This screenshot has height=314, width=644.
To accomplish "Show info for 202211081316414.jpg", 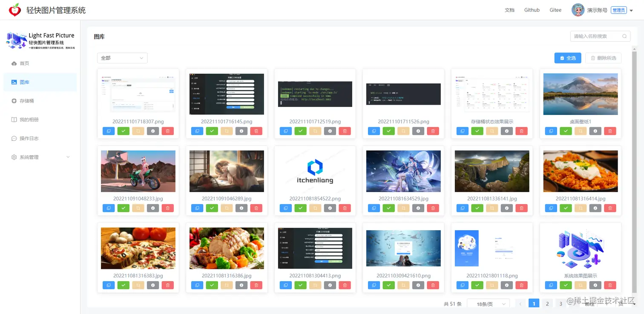I will tap(595, 208).
